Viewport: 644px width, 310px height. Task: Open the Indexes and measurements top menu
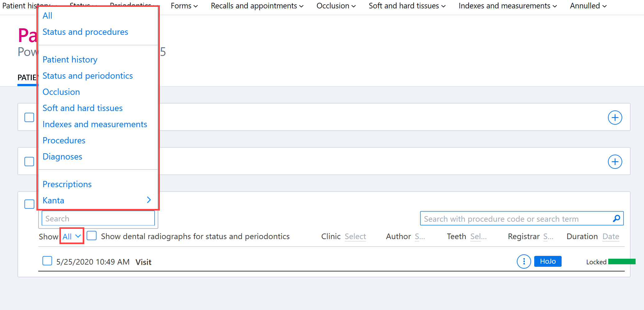click(x=507, y=6)
